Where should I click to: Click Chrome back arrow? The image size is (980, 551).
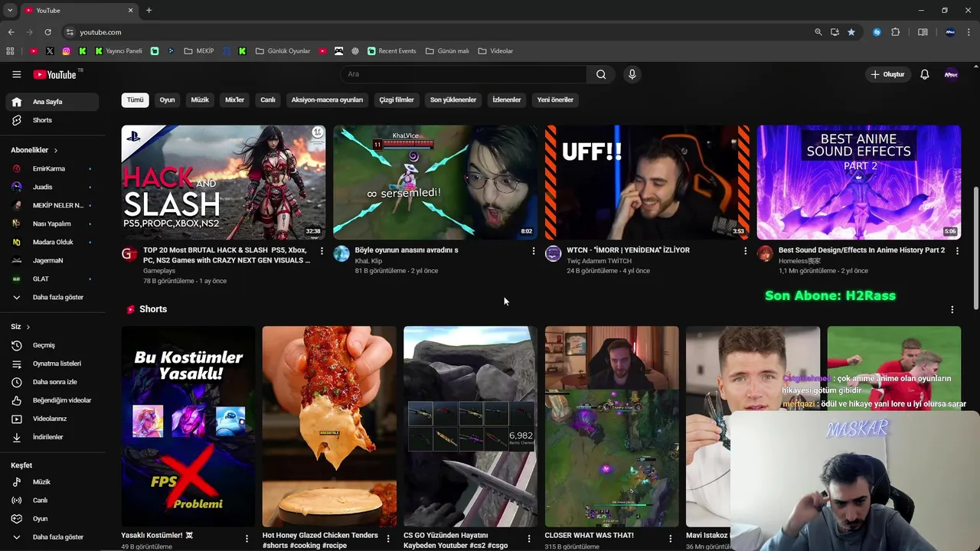coord(11,32)
